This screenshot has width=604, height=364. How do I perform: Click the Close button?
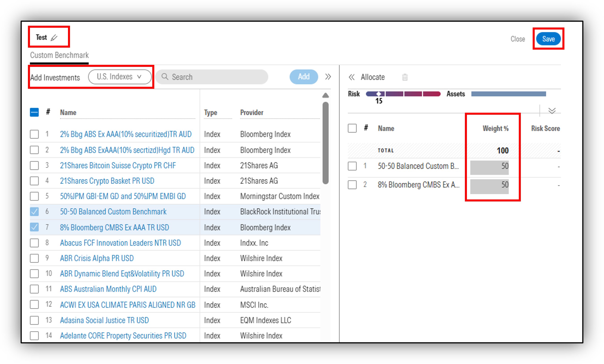coord(518,39)
